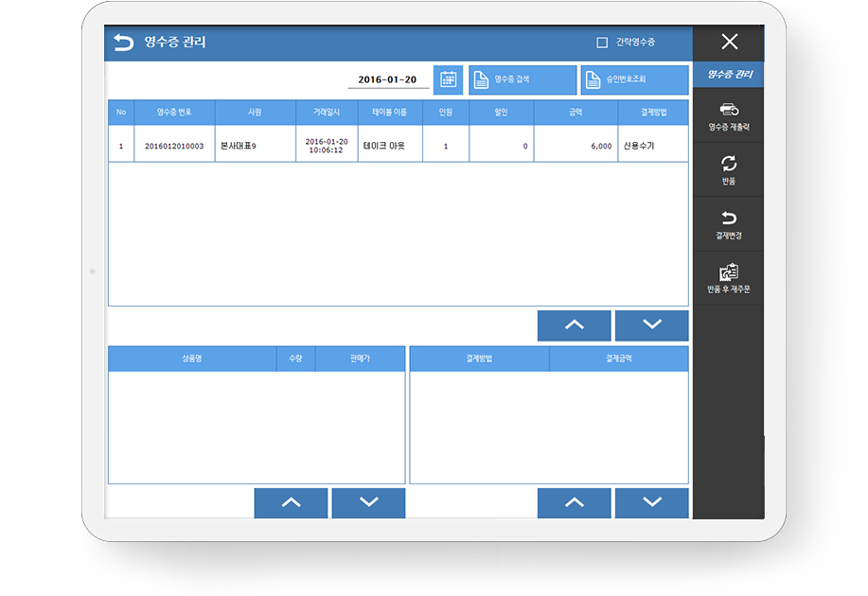Click the 반품 후 재주문 icon
Viewport: 868px width, 596px height.
(x=729, y=273)
